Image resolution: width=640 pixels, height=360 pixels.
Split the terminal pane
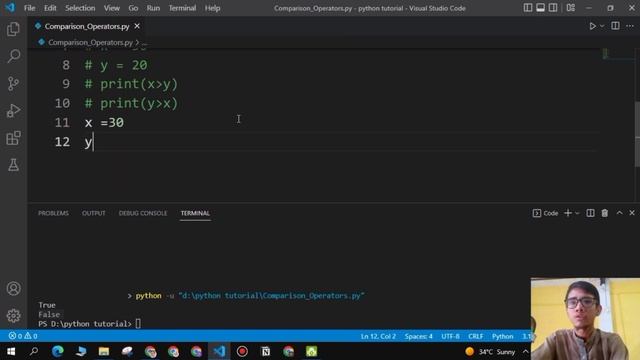point(590,213)
